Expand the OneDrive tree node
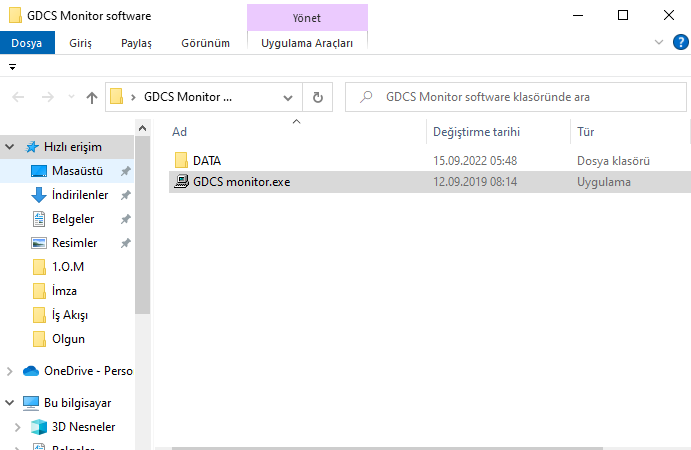Image resolution: width=691 pixels, height=450 pixels. [10, 371]
